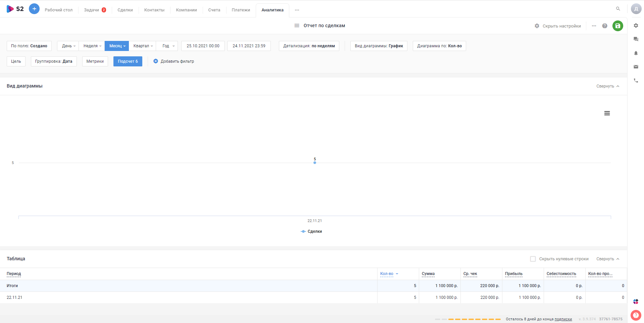Open Диаграмма по: Кол-во selector
This screenshot has height=323, width=644.
click(439, 46)
